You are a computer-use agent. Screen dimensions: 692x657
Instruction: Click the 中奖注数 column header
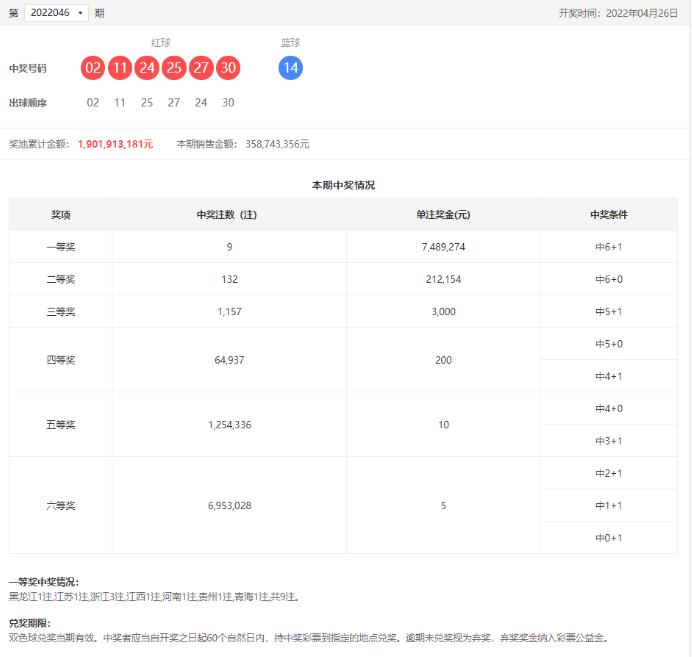(x=227, y=215)
